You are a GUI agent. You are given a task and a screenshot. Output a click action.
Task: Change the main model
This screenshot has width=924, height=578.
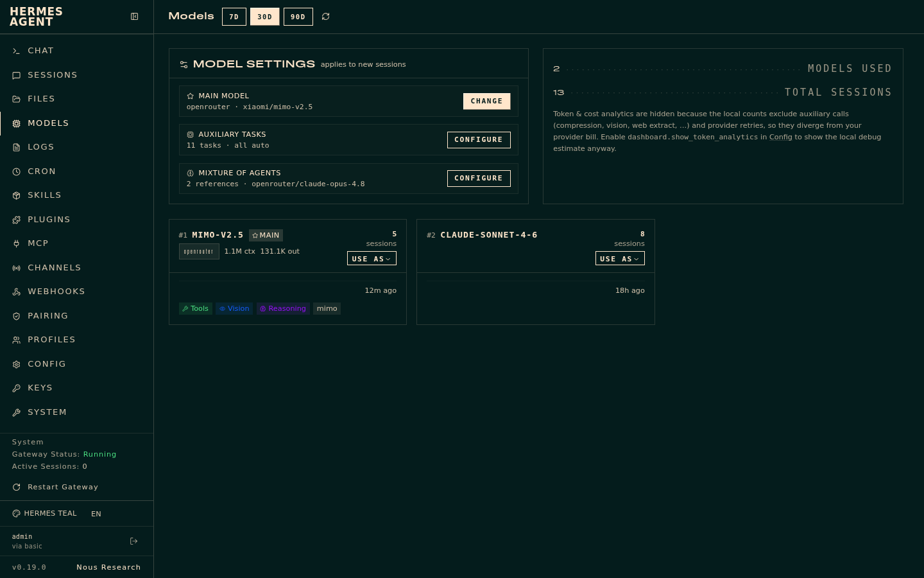tap(487, 101)
